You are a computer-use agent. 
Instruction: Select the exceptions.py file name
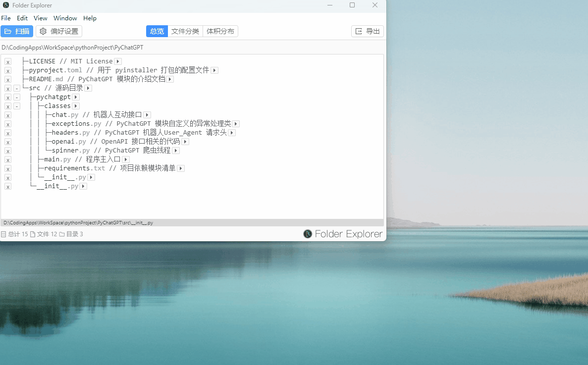76,124
